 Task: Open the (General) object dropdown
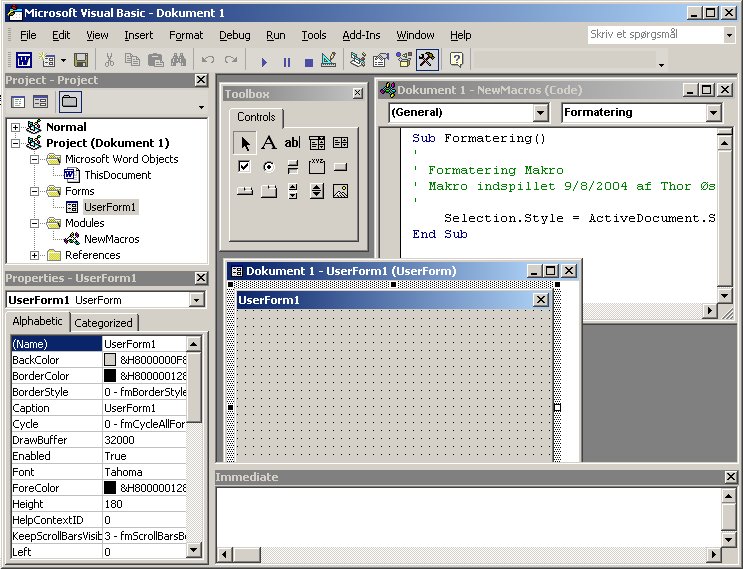coord(540,113)
